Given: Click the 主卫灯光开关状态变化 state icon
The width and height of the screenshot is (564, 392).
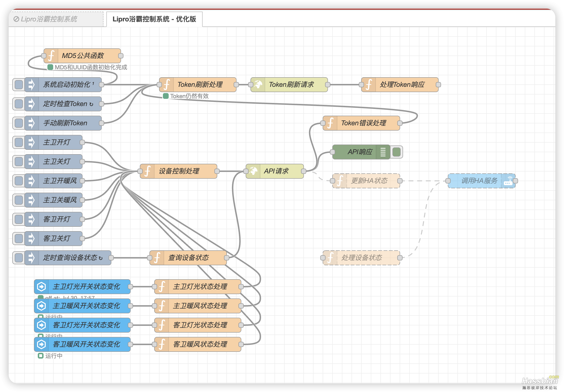Looking at the screenshot, I should click(42, 286).
